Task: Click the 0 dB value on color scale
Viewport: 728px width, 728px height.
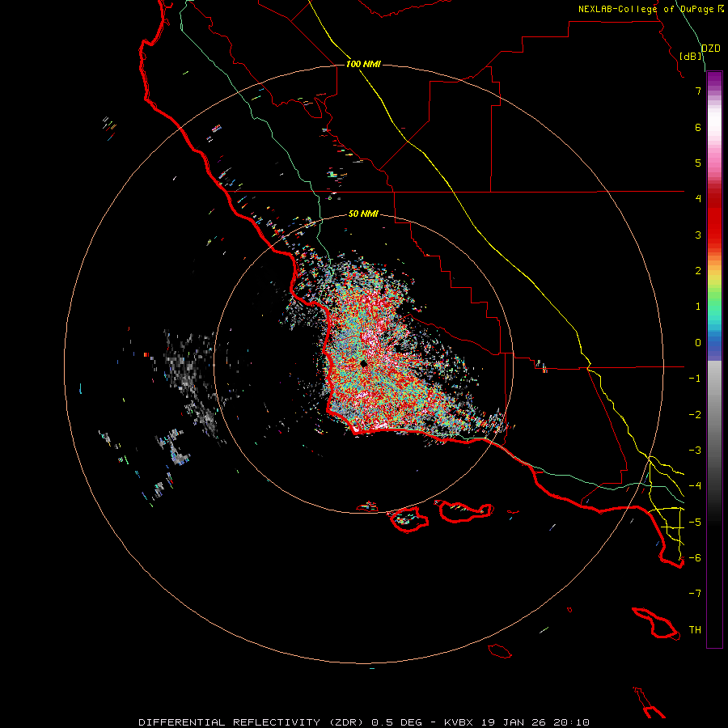Action: pos(698,343)
